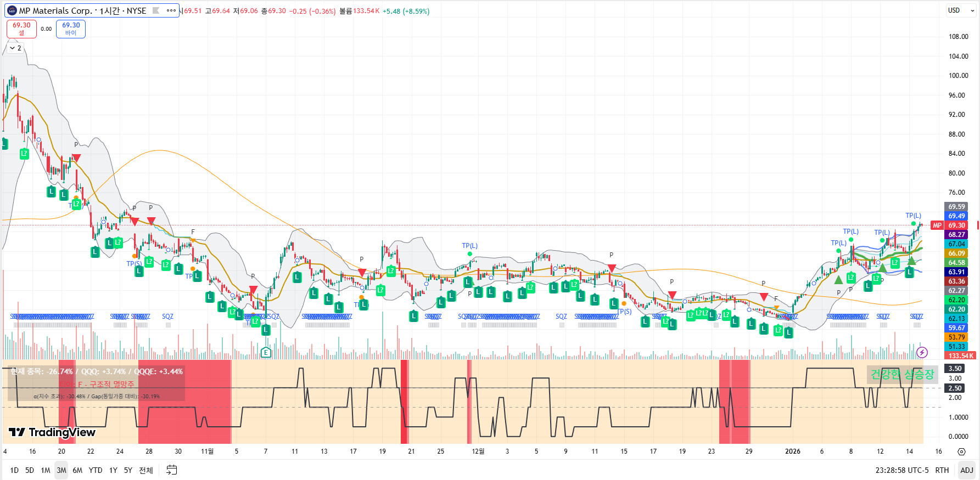The image size is (980, 480).
Task: Click the 68.27 purple price label
Action: pyautogui.click(x=956, y=235)
